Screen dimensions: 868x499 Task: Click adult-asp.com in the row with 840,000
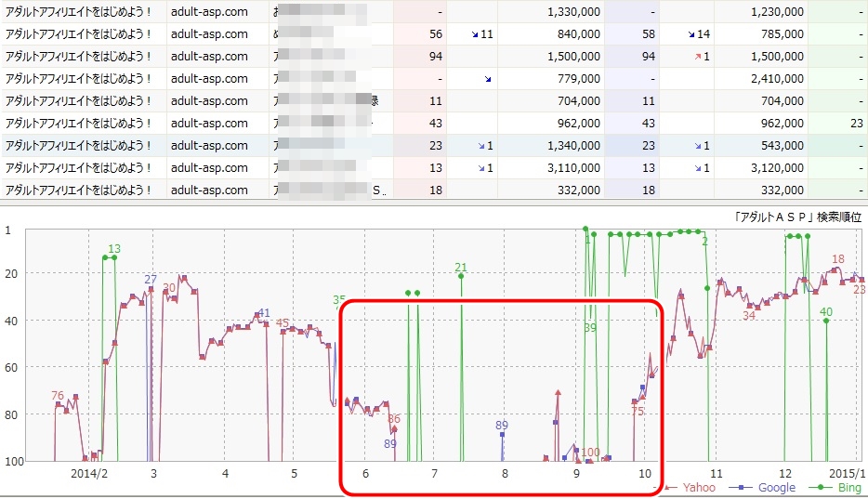click(209, 34)
